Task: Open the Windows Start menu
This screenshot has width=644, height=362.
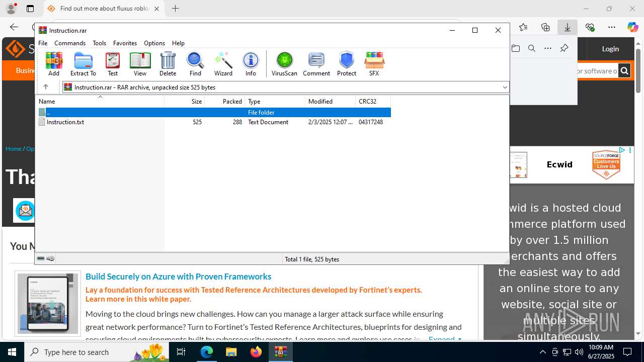Action: pyautogui.click(x=12, y=352)
